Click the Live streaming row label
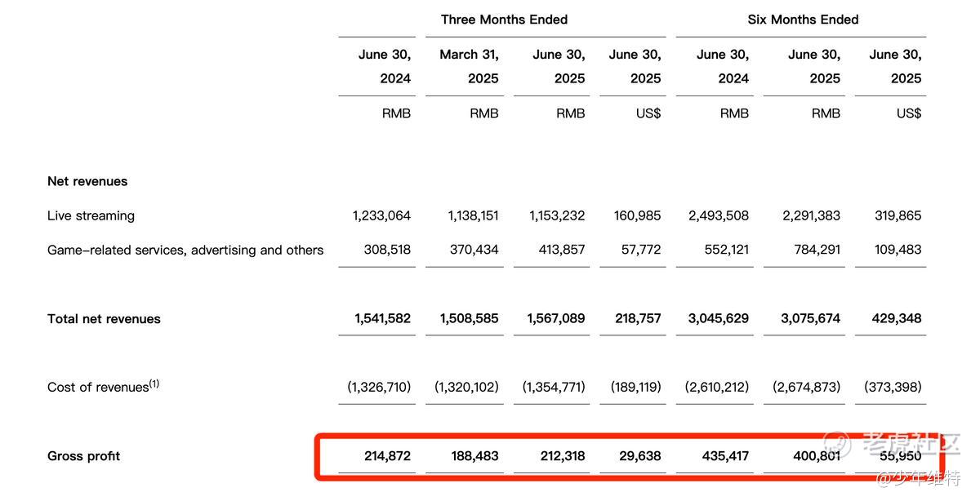Screen dimensions: 980x501 tap(91, 216)
